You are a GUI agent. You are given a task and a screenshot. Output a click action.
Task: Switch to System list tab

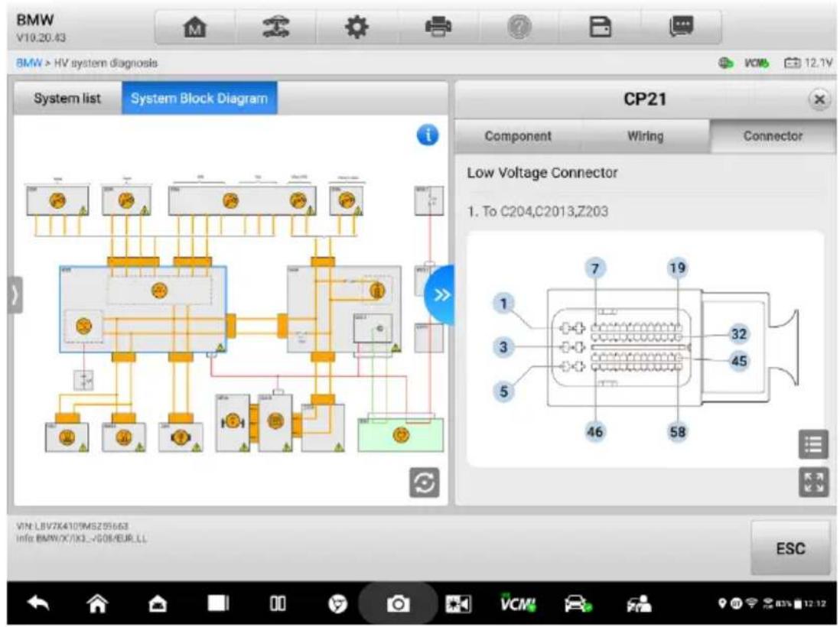point(67,99)
